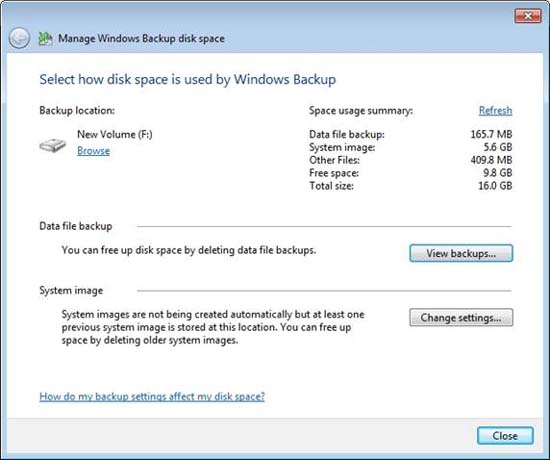Click the Data file backup 165.7 MB value

click(x=491, y=134)
